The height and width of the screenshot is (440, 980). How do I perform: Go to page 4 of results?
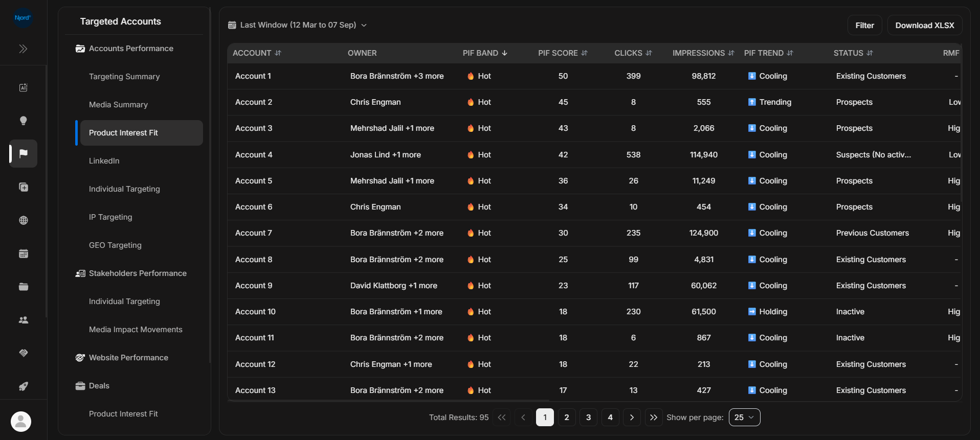point(610,418)
